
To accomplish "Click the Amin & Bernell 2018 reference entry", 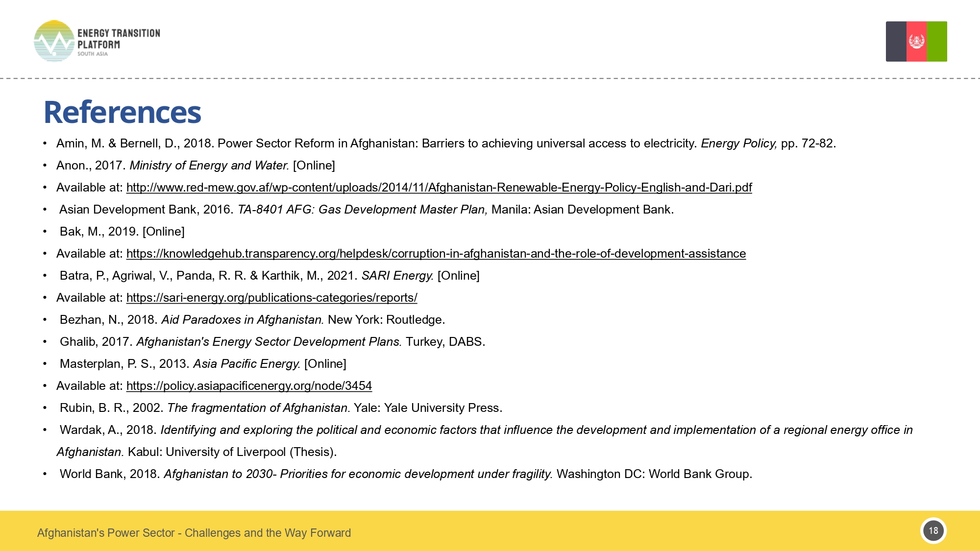I will (446, 144).
